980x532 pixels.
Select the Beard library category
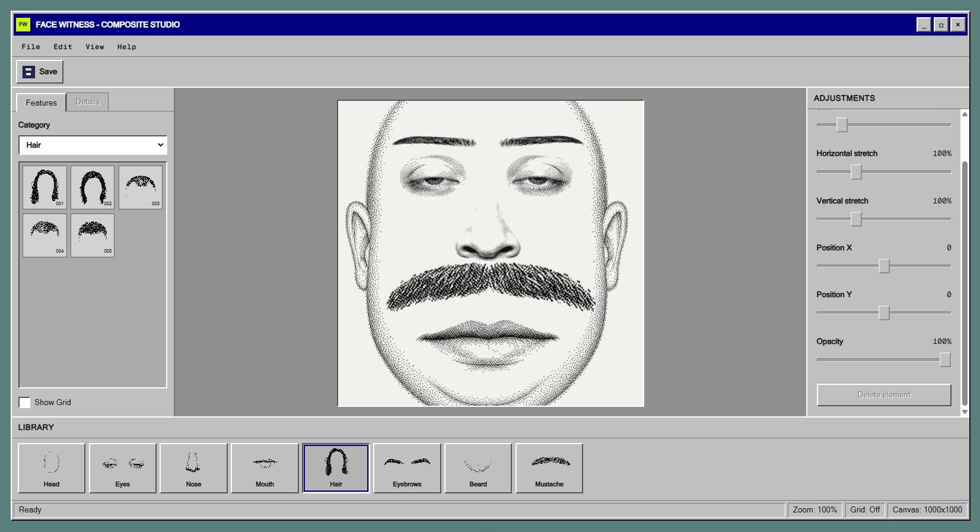(478, 468)
